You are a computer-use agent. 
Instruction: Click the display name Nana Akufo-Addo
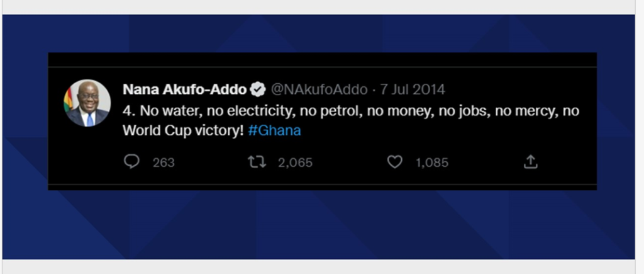pyautogui.click(x=184, y=89)
